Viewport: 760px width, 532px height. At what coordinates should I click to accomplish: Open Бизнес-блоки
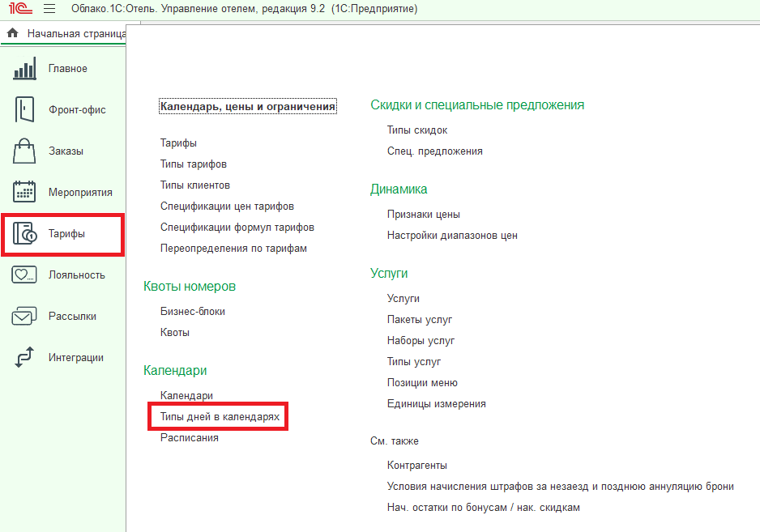(192, 312)
